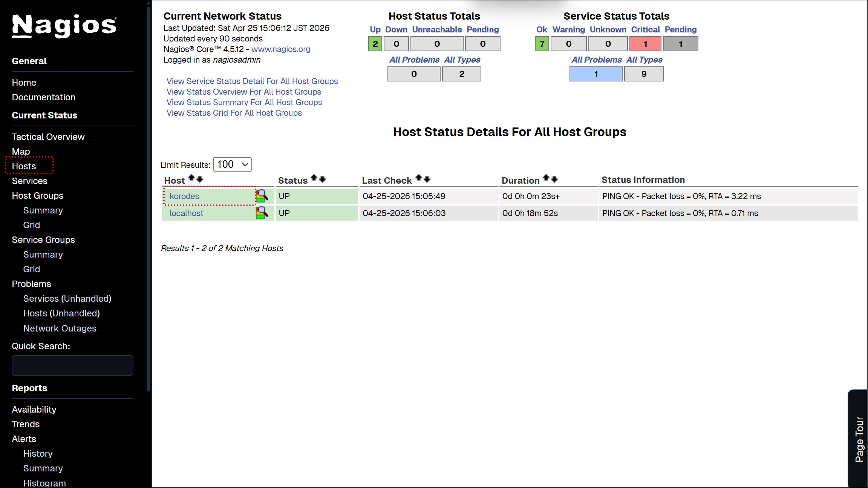Sort Duration column ascending arrow
Screen dimensions: 868x488
coord(546,178)
